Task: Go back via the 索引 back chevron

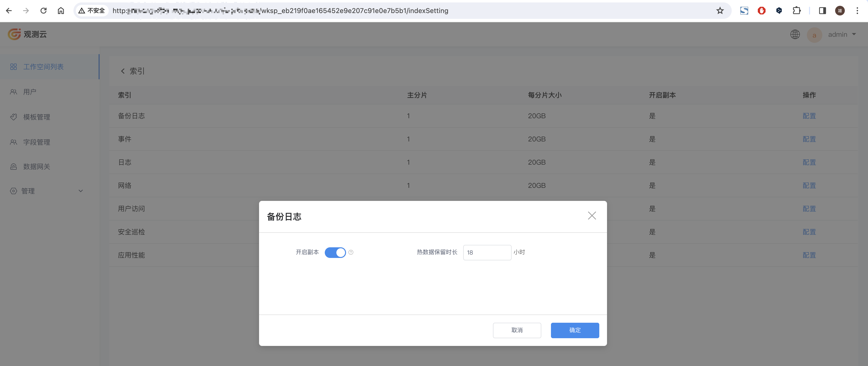Action: (x=123, y=71)
